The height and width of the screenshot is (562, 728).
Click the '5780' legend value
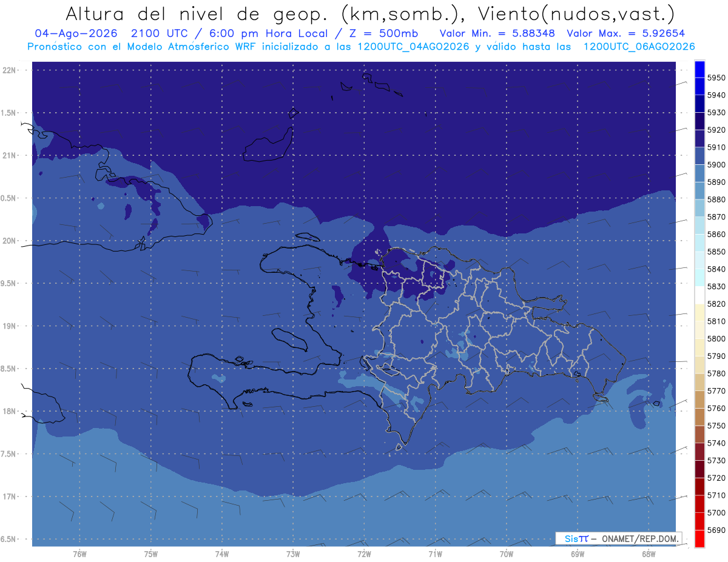click(716, 373)
